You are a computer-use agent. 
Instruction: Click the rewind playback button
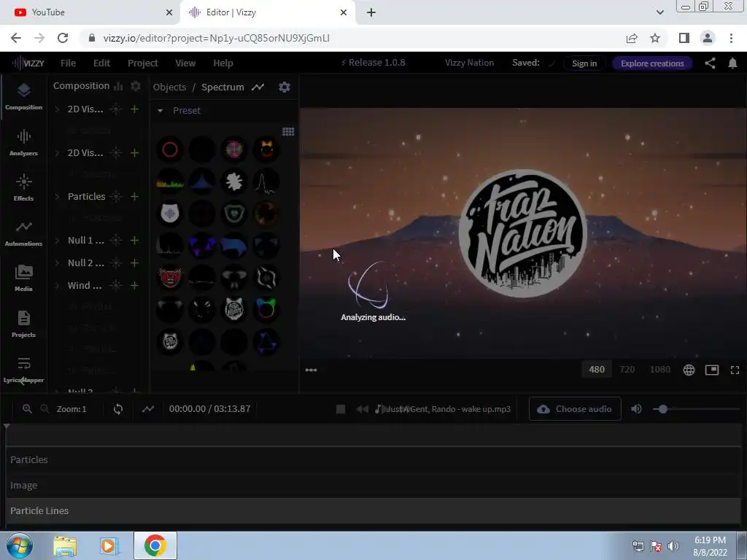(x=362, y=409)
